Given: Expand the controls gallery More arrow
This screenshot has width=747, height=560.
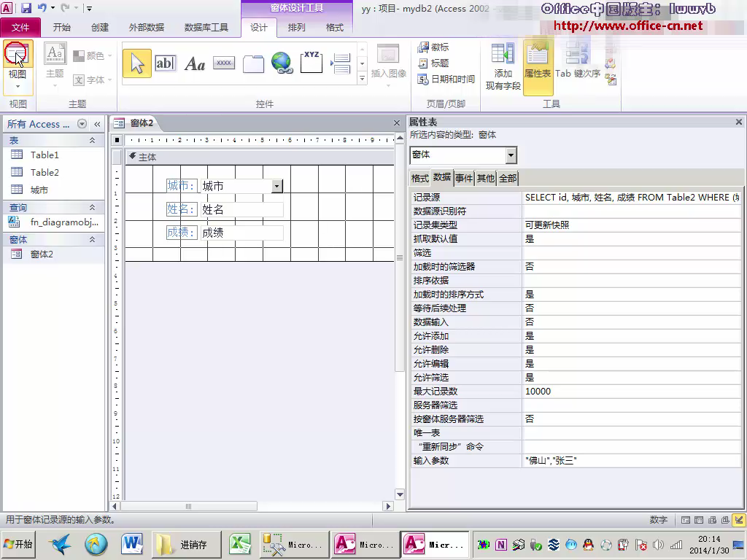Looking at the screenshot, I should click(x=362, y=79).
